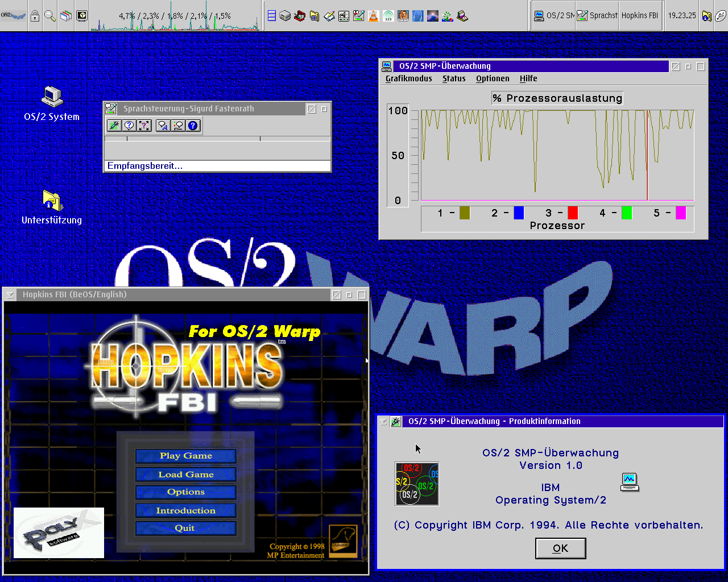The width and height of the screenshot is (728, 582).
Task: Click the speech bubble with letter A
Action: click(163, 126)
